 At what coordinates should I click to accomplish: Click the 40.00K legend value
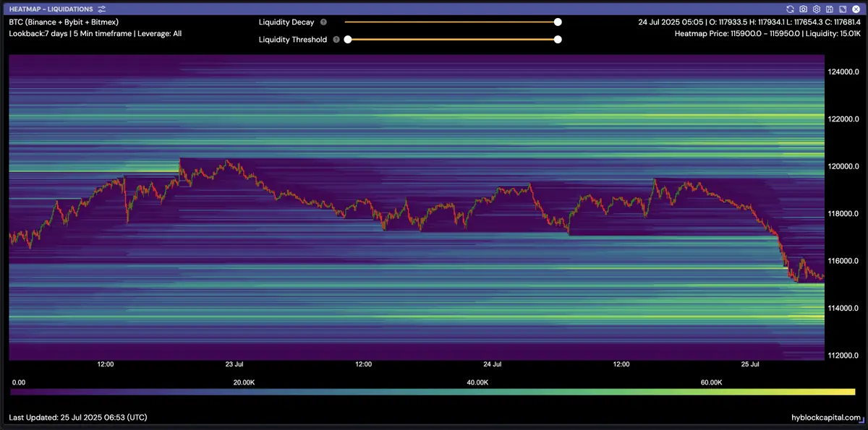pos(478,382)
